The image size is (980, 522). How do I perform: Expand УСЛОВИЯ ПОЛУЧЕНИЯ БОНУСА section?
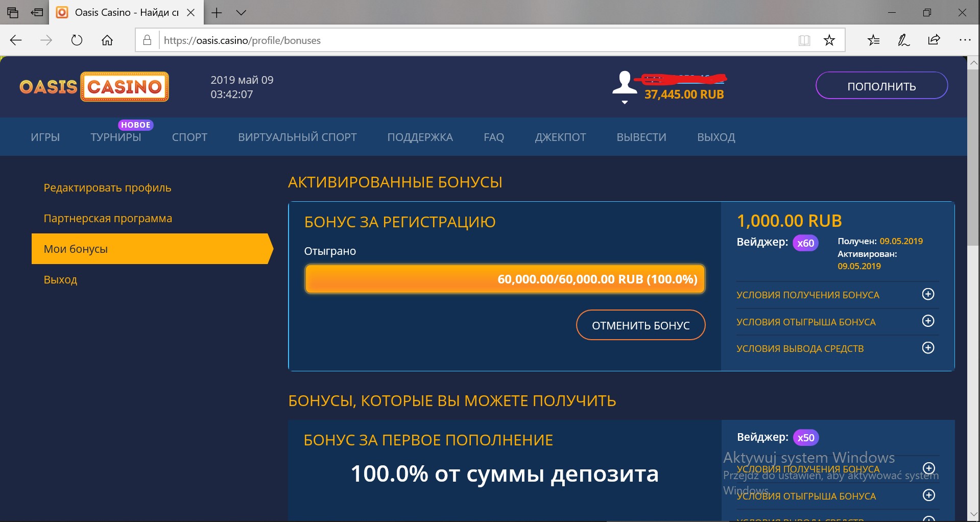(x=928, y=294)
